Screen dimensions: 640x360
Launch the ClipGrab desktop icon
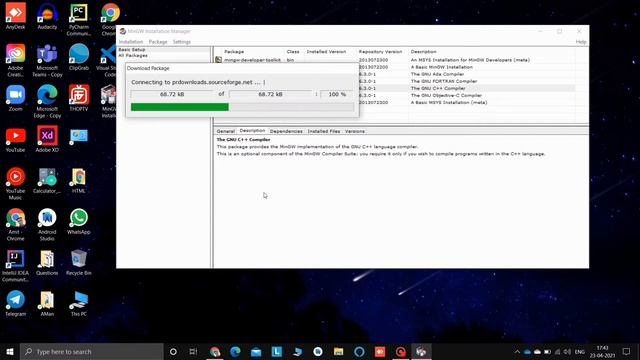[78, 57]
